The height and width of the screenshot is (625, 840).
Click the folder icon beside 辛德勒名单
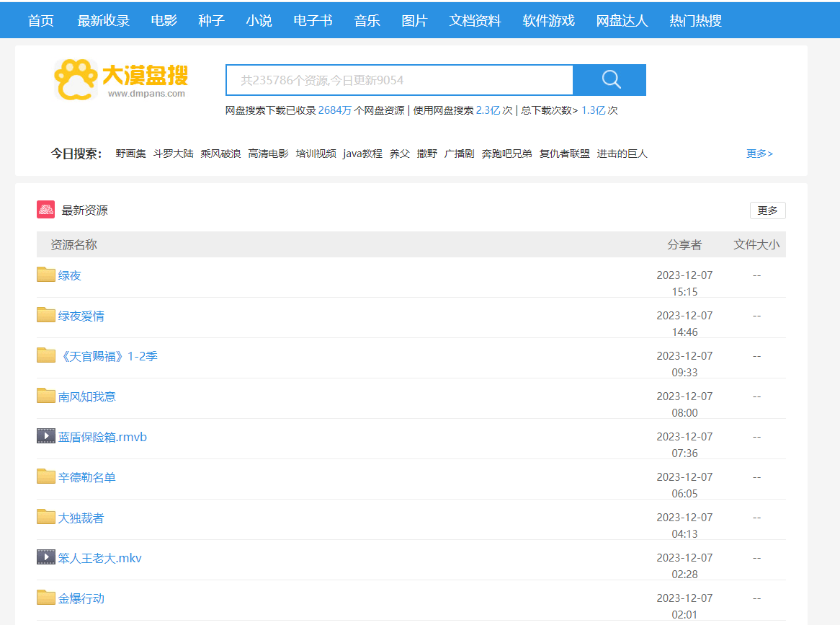[46, 476]
